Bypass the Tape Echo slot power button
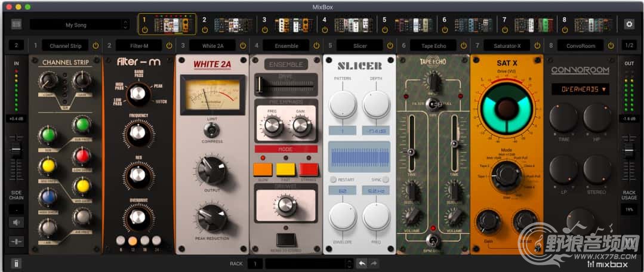This screenshot has height=272, width=644. click(x=464, y=45)
